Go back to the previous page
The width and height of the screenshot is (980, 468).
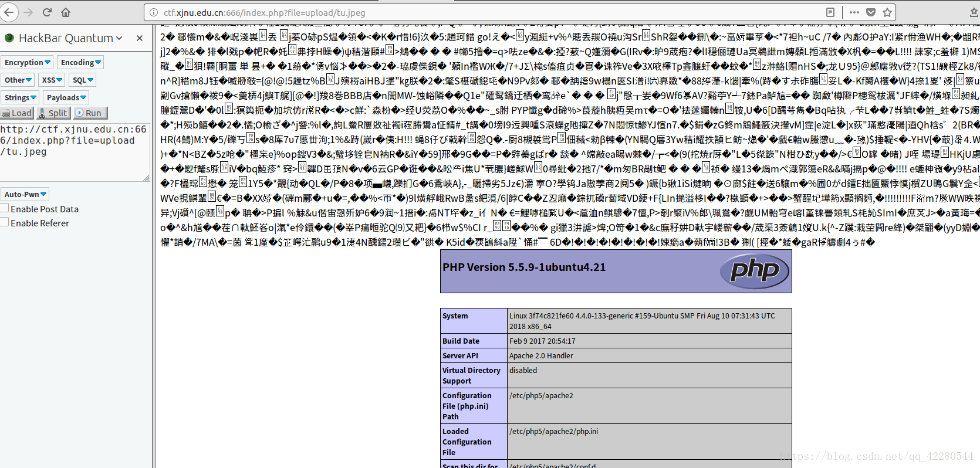tap(8, 12)
